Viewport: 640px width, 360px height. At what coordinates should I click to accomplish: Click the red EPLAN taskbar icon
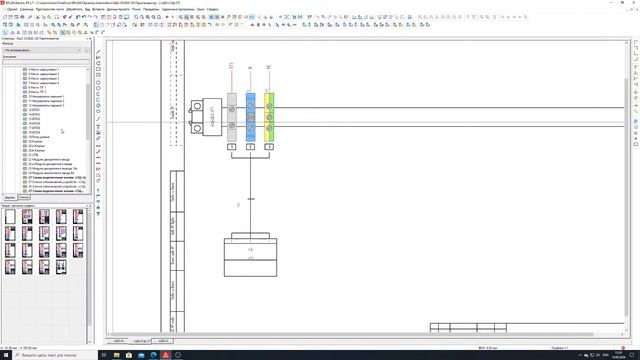click(x=166, y=355)
